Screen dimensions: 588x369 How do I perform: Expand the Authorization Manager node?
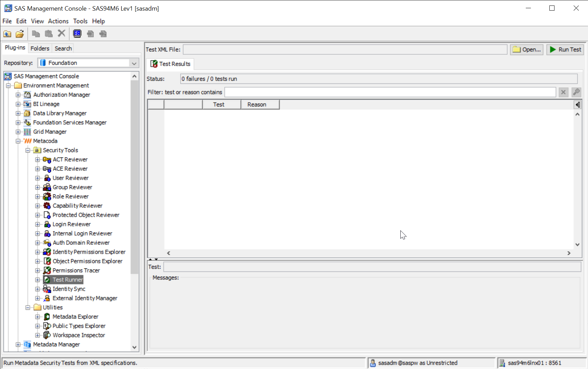pos(18,95)
